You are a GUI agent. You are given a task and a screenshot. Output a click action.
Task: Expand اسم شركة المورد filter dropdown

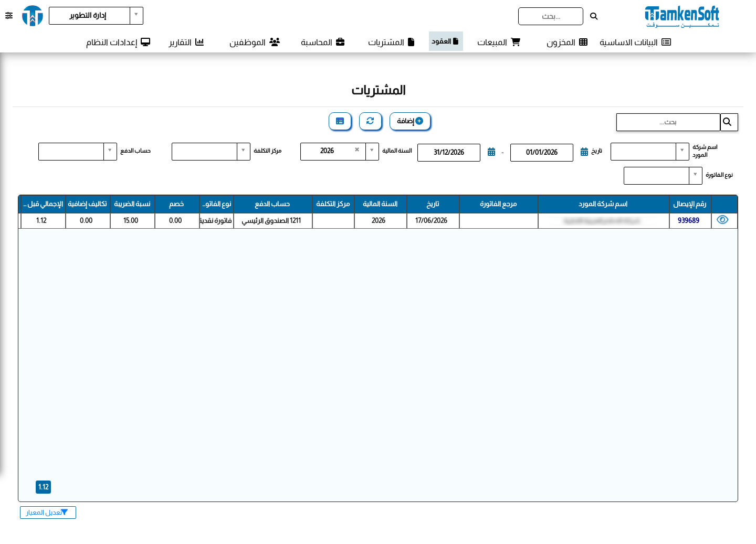pyautogui.click(x=682, y=152)
